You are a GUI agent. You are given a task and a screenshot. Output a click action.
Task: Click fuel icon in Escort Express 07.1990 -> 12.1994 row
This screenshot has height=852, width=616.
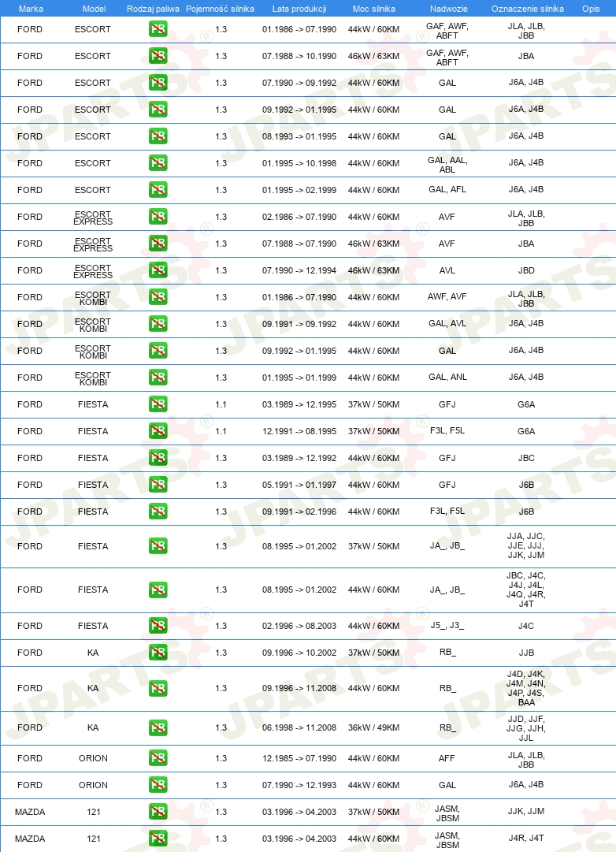(x=158, y=270)
